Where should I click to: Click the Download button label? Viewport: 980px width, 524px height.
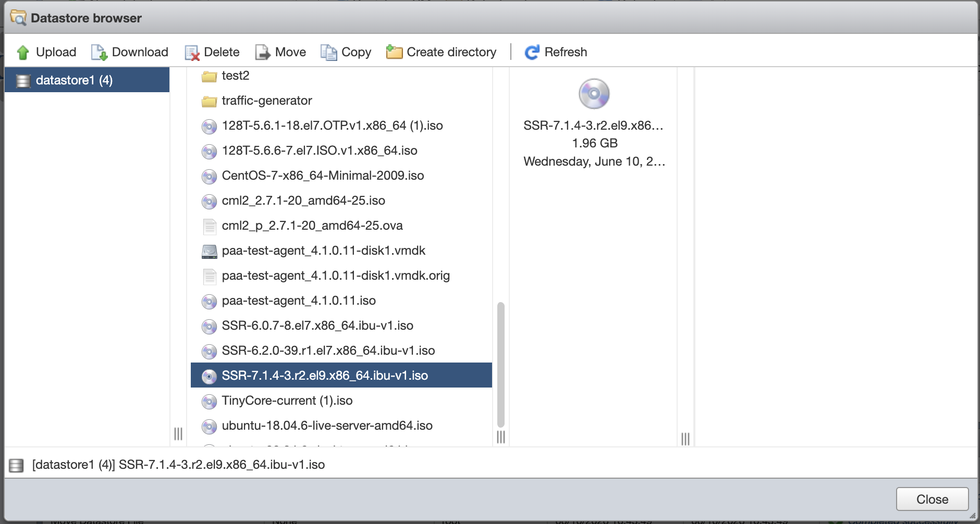pos(140,52)
